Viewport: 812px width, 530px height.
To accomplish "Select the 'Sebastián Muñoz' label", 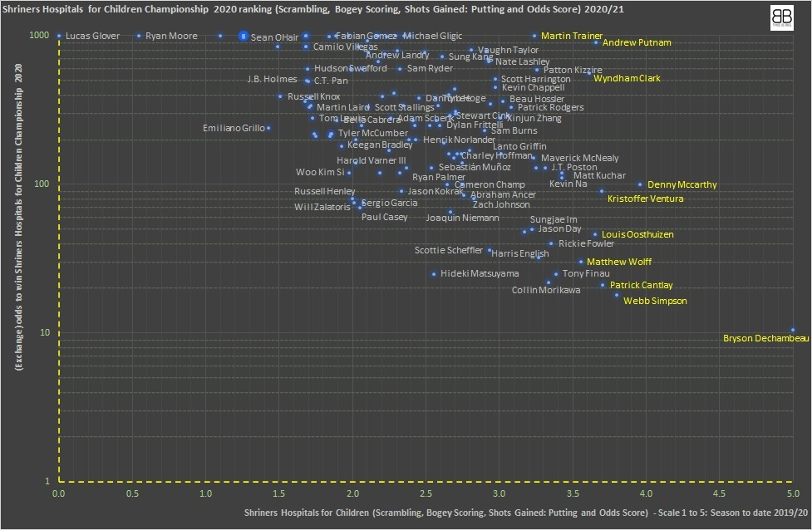I will (475, 167).
